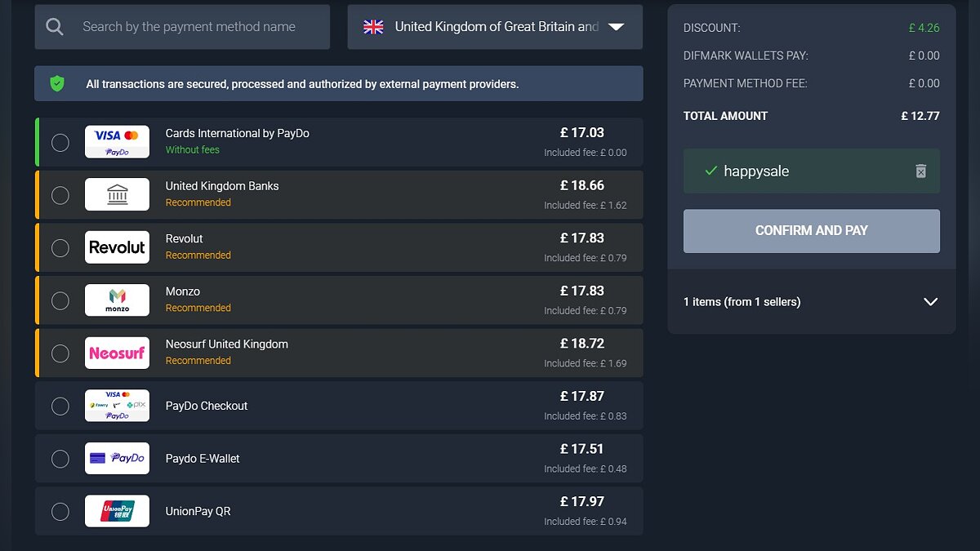Viewport: 980px width, 551px height.
Task: Choose the Paydo E-Wallet radio button
Action: coord(60,459)
